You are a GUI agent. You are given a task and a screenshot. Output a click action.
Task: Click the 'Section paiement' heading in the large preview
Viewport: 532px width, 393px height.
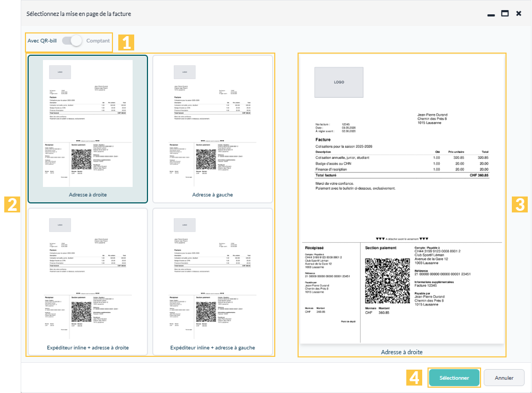click(381, 248)
